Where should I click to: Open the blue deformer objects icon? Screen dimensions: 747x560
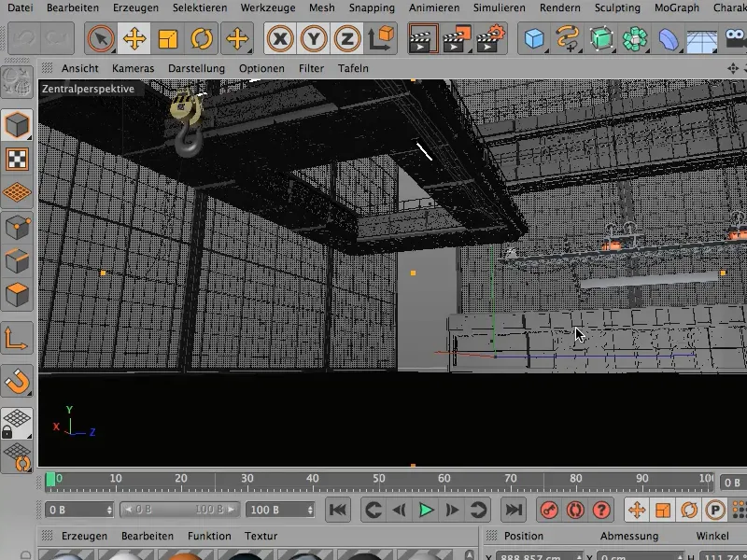(x=669, y=38)
